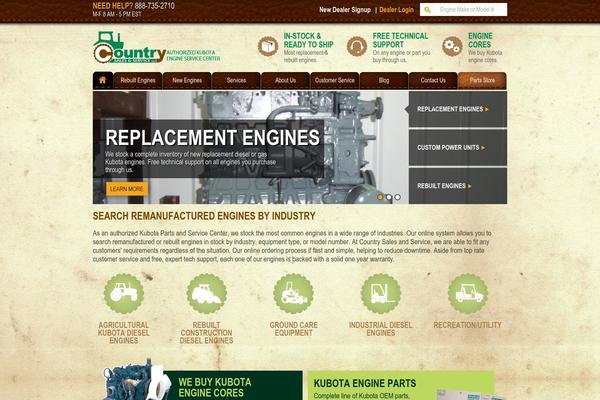Click the technical support headset icon
The image size is (600, 400).
[357, 47]
